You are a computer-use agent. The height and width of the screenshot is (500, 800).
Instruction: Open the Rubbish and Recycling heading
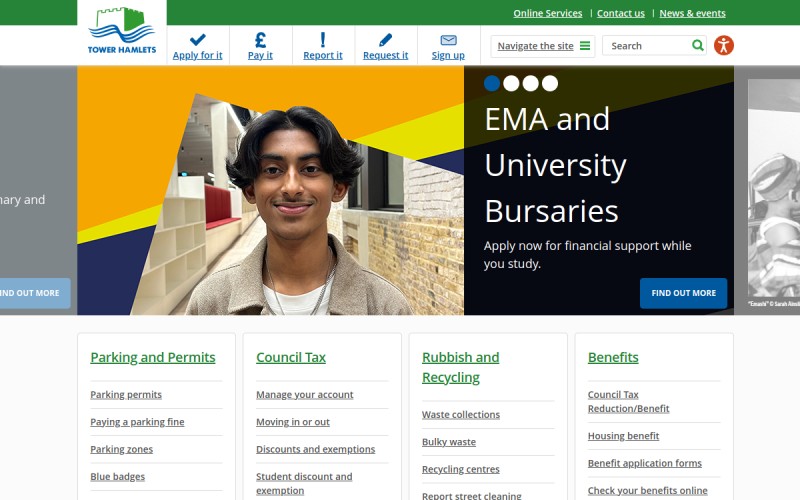pyautogui.click(x=461, y=367)
